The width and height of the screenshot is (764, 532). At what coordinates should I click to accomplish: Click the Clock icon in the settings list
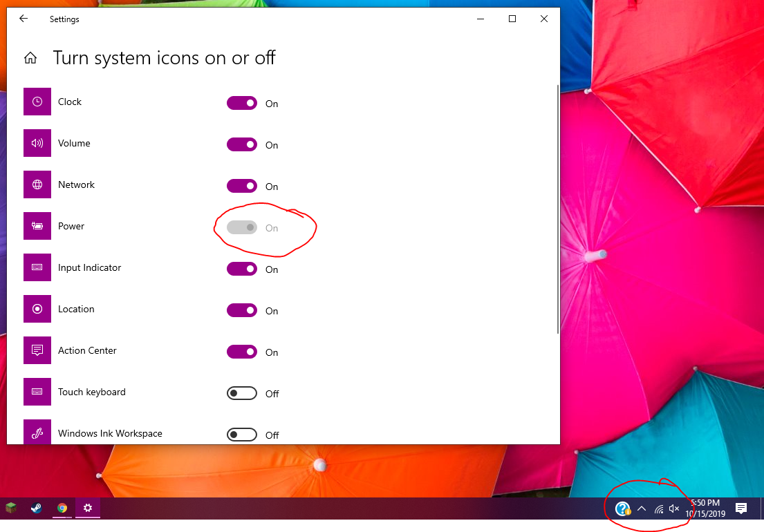coord(37,102)
